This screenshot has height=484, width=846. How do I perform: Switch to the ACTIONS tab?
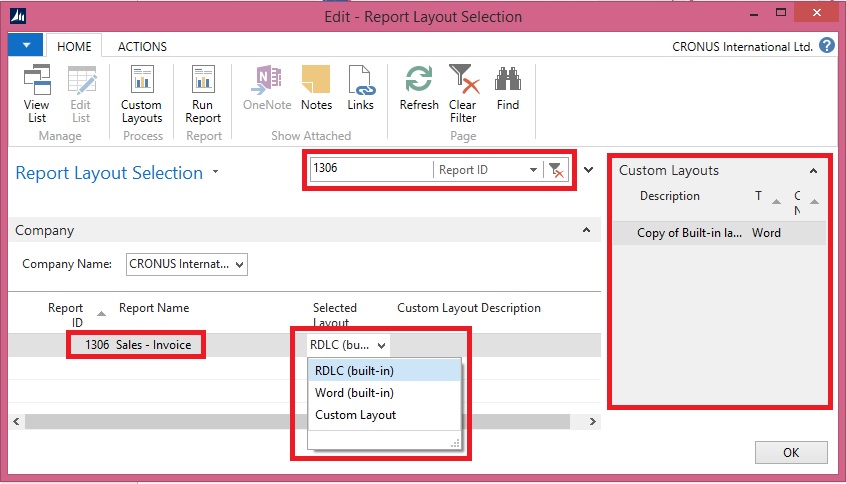(142, 46)
